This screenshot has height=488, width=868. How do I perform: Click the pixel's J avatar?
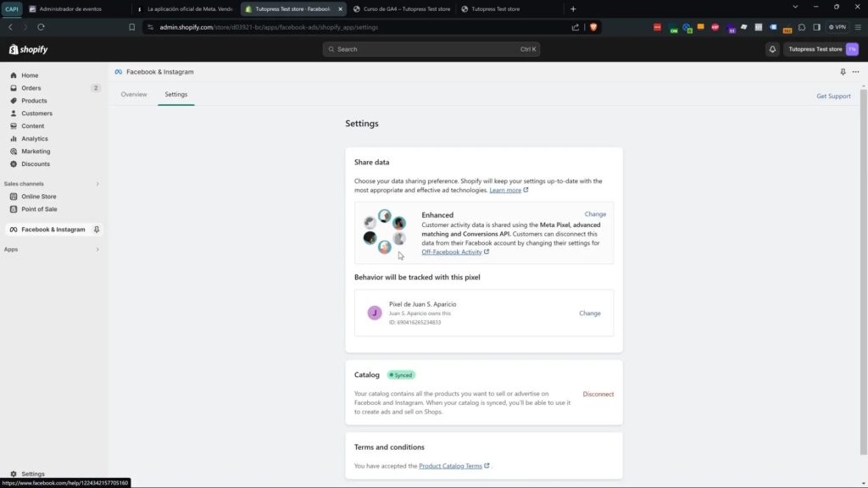coord(374,313)
